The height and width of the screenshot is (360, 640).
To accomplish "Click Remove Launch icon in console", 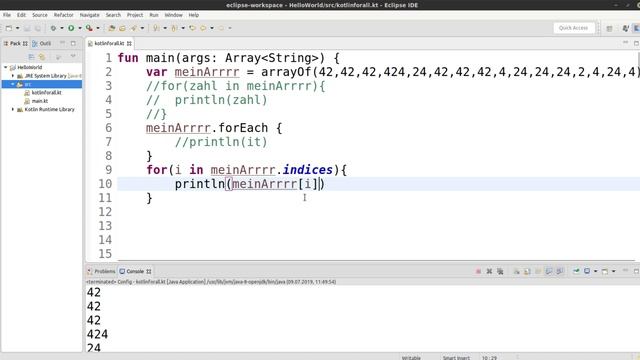I will click(x=489, y=271).
